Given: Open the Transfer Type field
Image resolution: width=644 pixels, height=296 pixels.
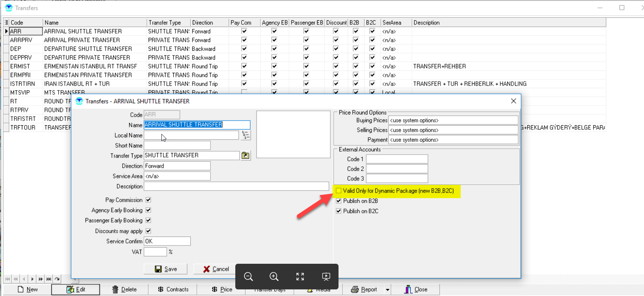Looking at the screenshot, I should pos(192,155).
